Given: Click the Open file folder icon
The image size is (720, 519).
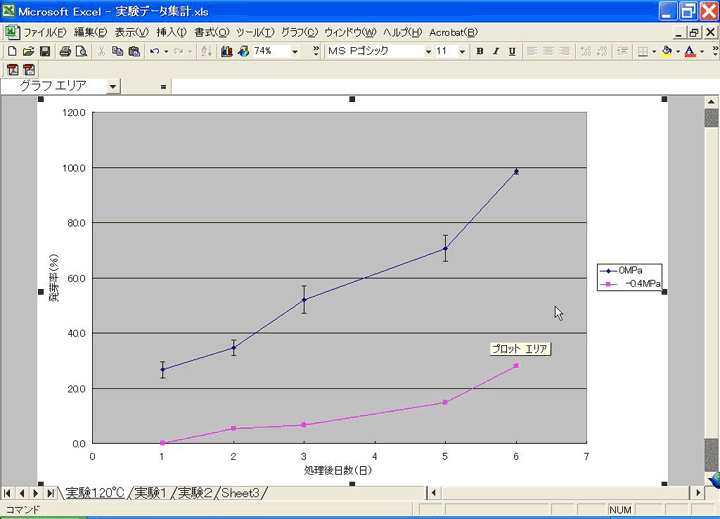Looking at the screenshot, I should 28,51.
